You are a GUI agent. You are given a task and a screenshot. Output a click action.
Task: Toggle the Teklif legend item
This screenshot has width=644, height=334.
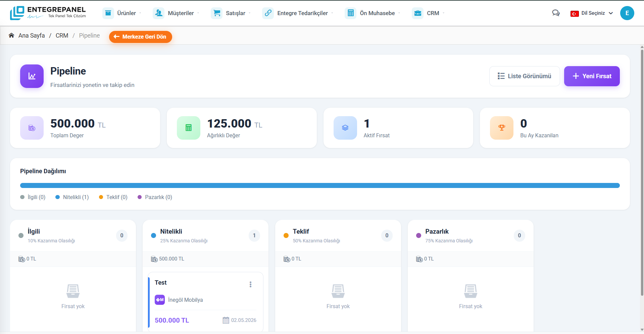113,197
